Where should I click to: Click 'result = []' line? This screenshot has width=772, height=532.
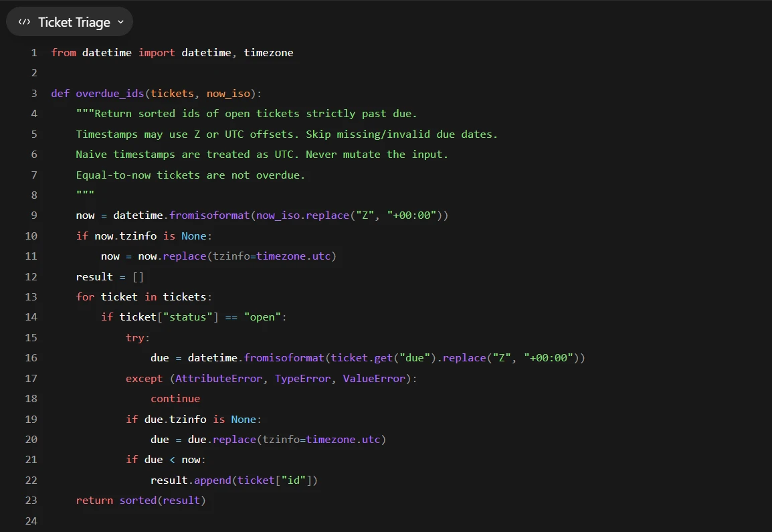(x=110, y=277)
